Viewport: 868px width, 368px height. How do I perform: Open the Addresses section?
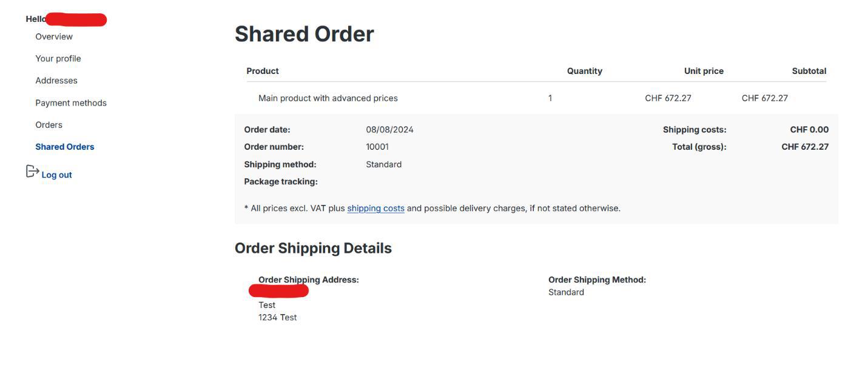[x=56, y=81]
